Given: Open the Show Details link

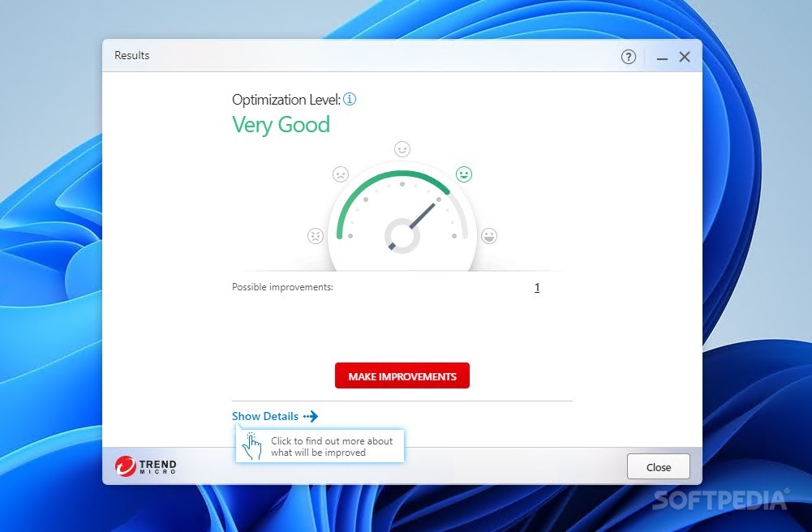Looking at the screenshot, I should pos(265,416).
